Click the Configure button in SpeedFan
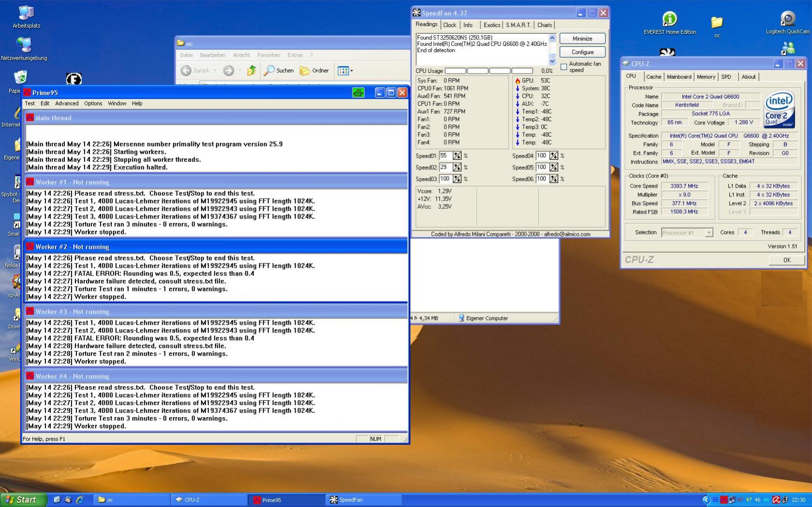 click(582, 52)
